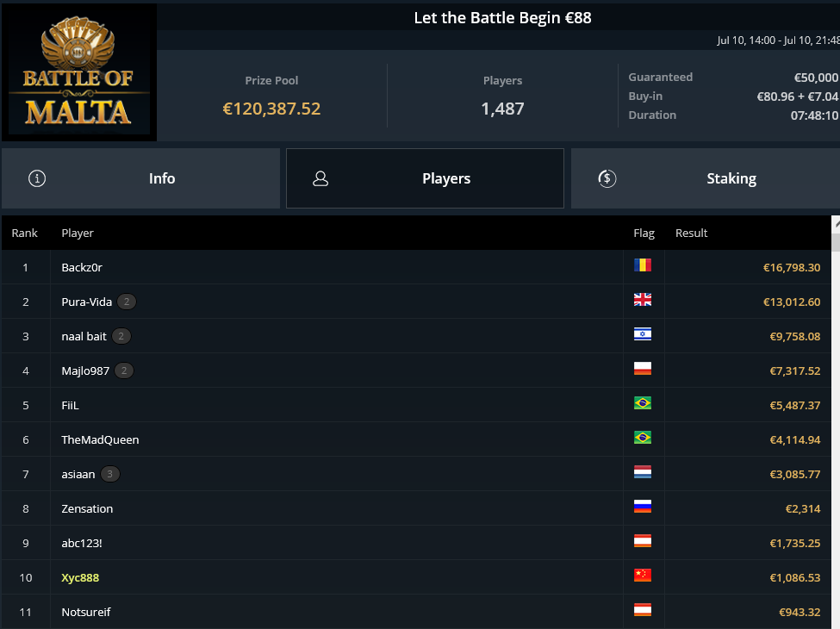Switch to the Staking tab
This screenshot has width=840, height=629.
tap(706, 178)
